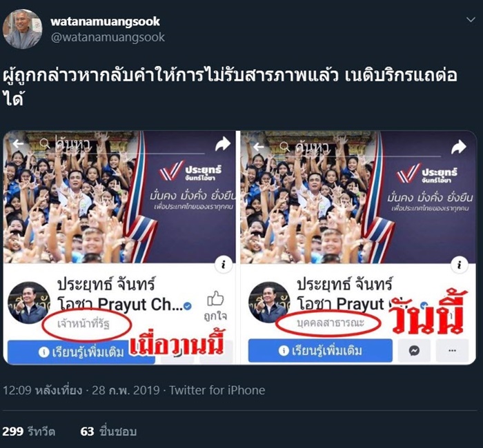
Task: Click right เรียนรู้เพิ่มเติม blue button
Action: tap(320, 350)
